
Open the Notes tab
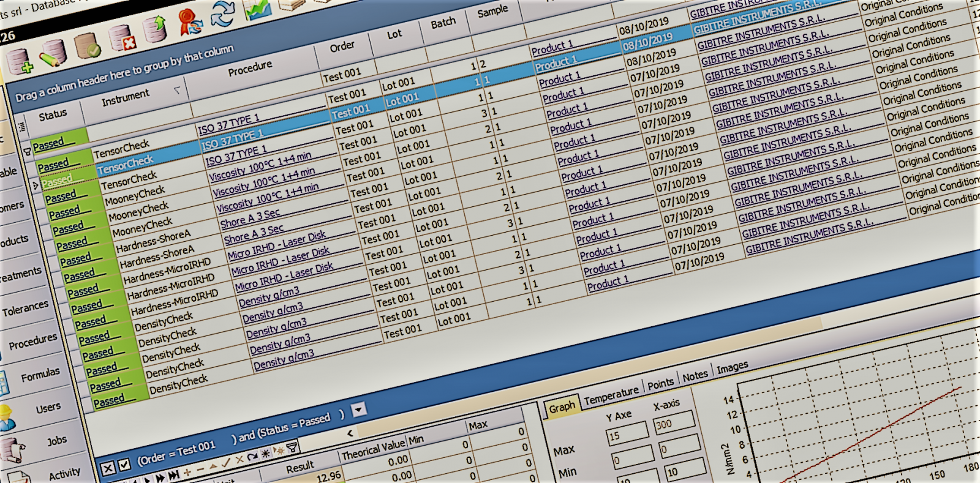click(x=695, y=376)
